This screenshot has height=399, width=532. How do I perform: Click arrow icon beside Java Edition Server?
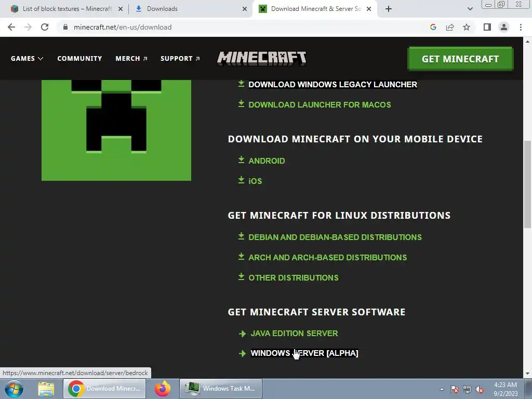pyautogui.click(x=242, y=334)
